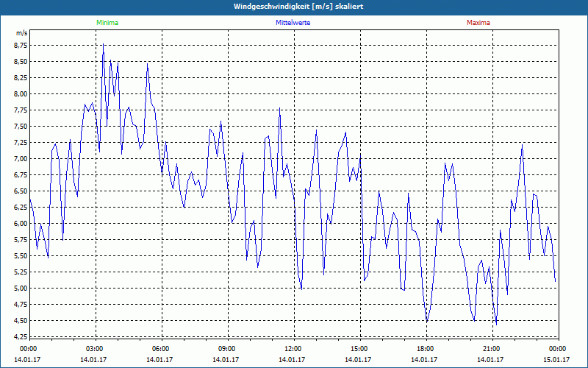Click the 03:00 time label

click(x=94, y=349)
